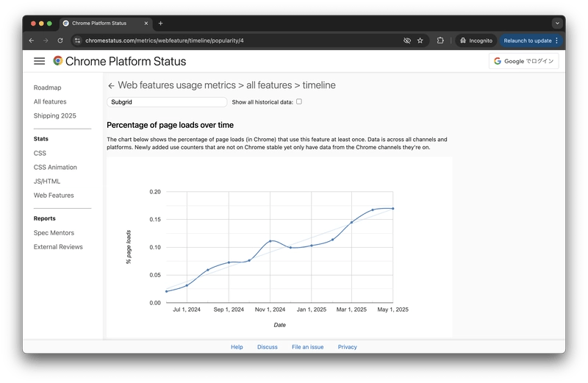Open the hamburger navigation menu
588x383 pixels.
pyautogui.click(x=40, y=61)
